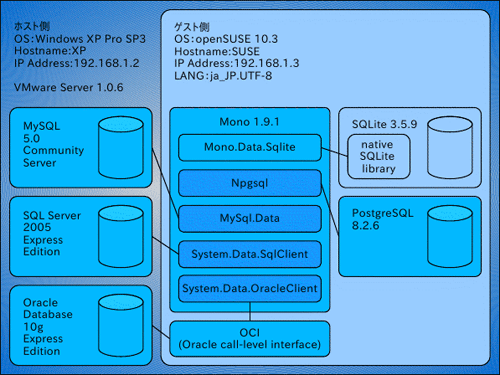Screen dimensions: 500x375
Task: Click 'VMware Server 1.0.6' text
Action: pyautogui.click(x=68, y=87)
